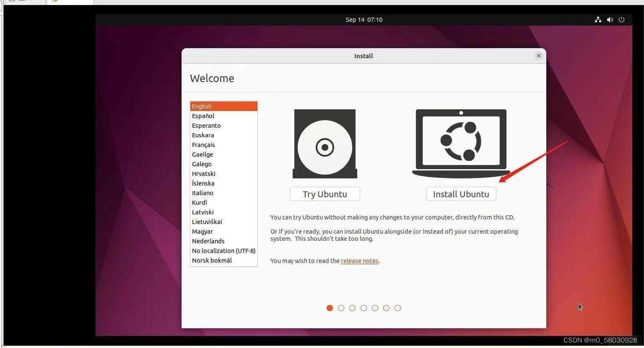The height and width of the screenshot is (348, 644).
Task: Select Esperanto in the language list
Action: click(x=224, y=126)
